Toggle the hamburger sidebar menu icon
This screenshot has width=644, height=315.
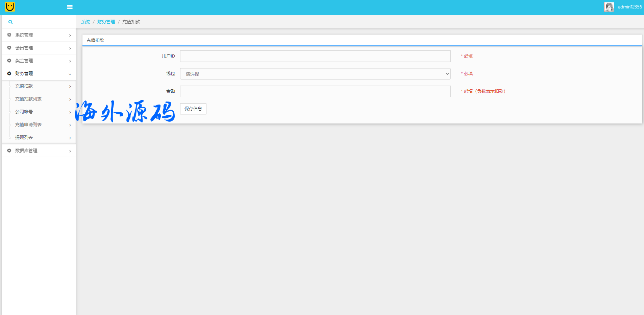pyautogui.click(x=70, y=7)
